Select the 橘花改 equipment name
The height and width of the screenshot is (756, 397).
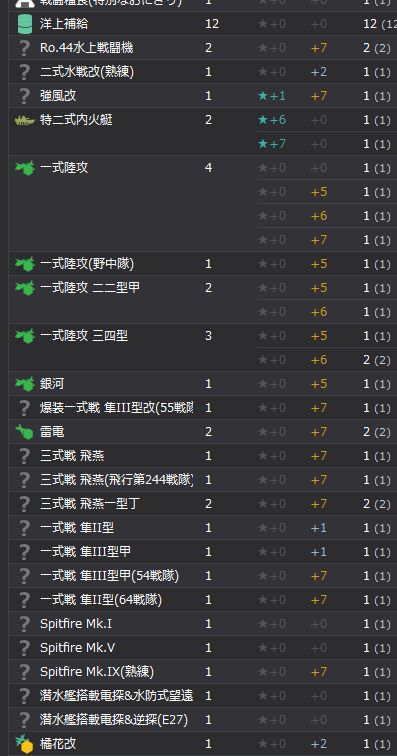click(x=58, y=743)
